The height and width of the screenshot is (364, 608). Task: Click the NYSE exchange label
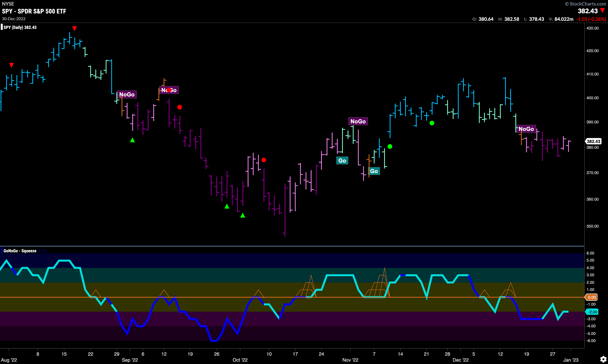point(8,4)
